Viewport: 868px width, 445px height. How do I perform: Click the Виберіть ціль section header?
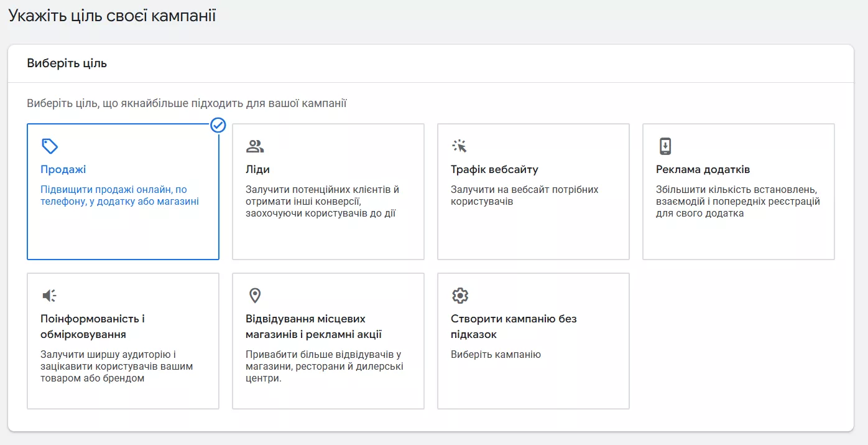click(x=67, y=63)
